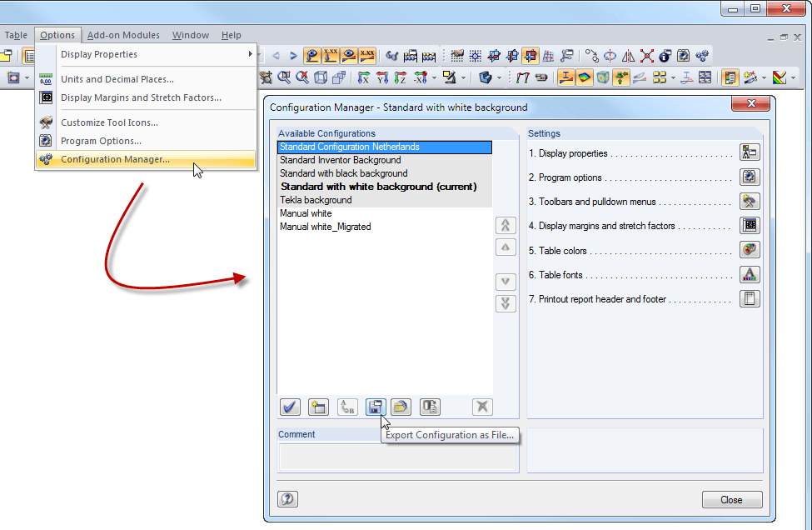Open the Add-on Modules menu

pos(123,35)
